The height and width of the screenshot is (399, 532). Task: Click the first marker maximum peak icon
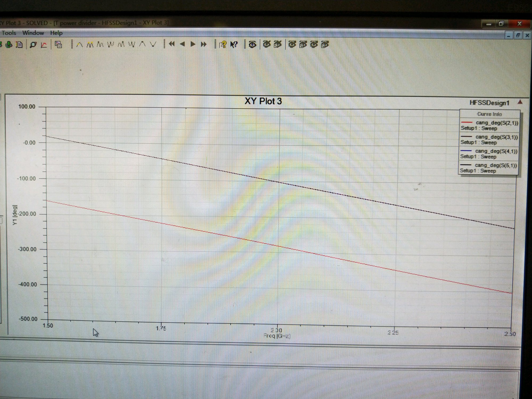point(79,45)
